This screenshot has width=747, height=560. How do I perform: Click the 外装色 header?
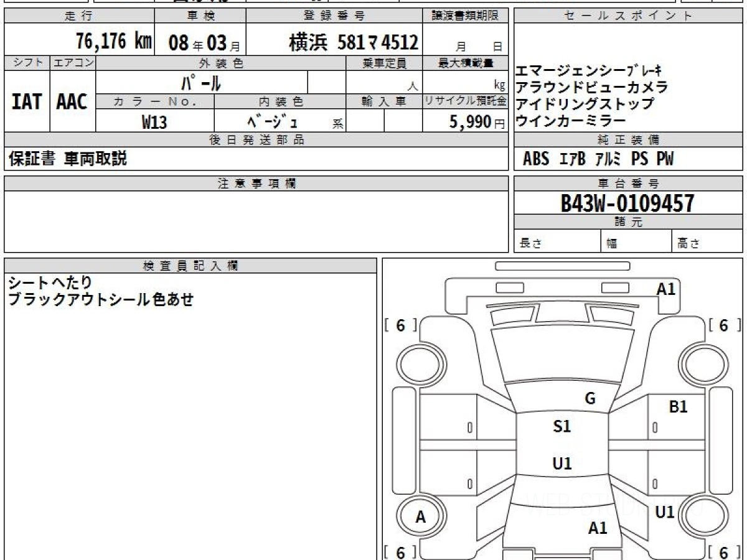221,63
